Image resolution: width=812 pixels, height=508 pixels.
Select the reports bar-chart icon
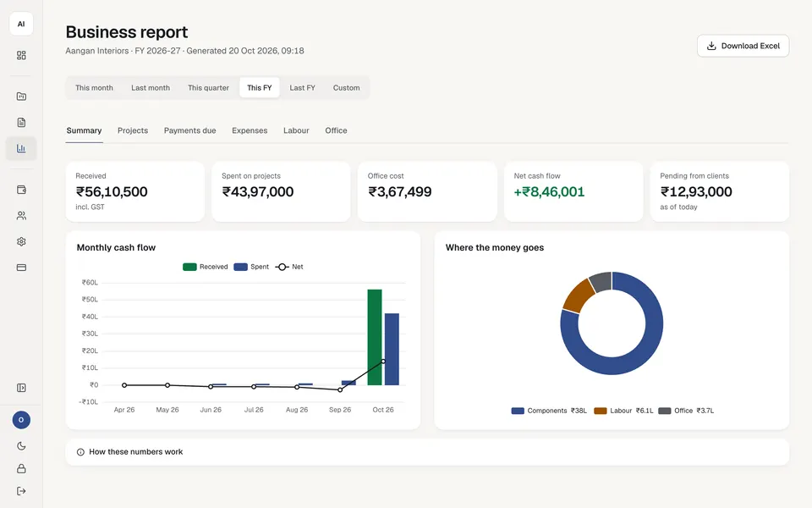21,148
